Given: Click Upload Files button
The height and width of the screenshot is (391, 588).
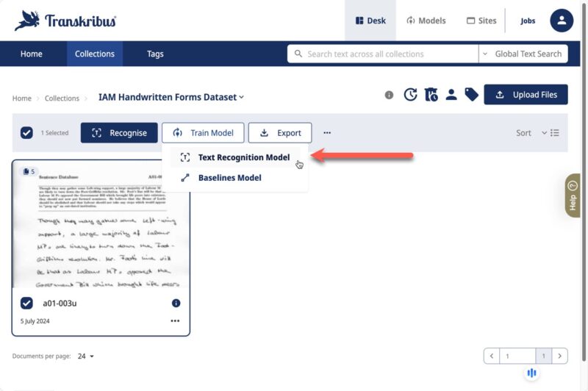Looking at the screenshot, I should point(526,95).
